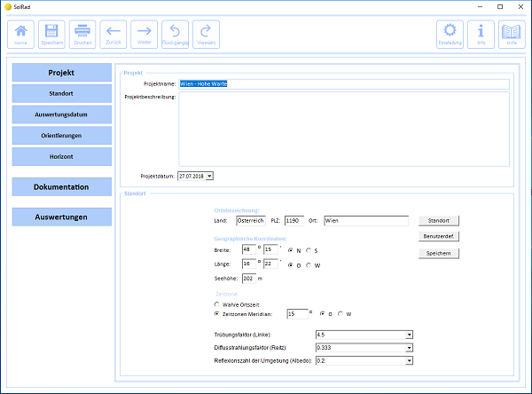Go back with Zurück arrow
Viewport: 532px width, 394px height.
coord(114,34)
